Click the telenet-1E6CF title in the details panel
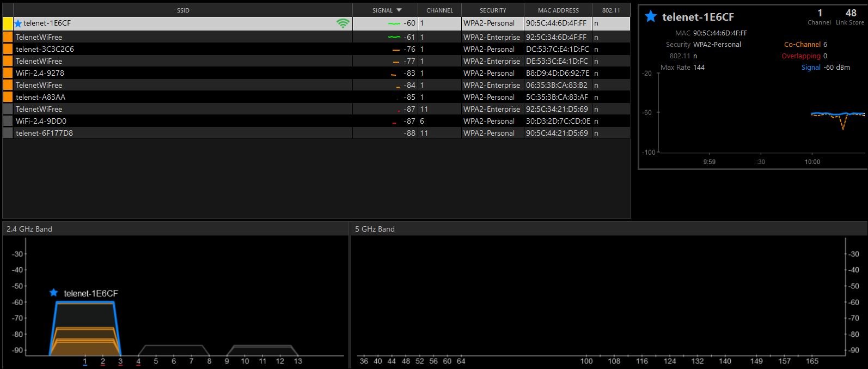This screenshot has width=868, height=369. tap(698, 17)
